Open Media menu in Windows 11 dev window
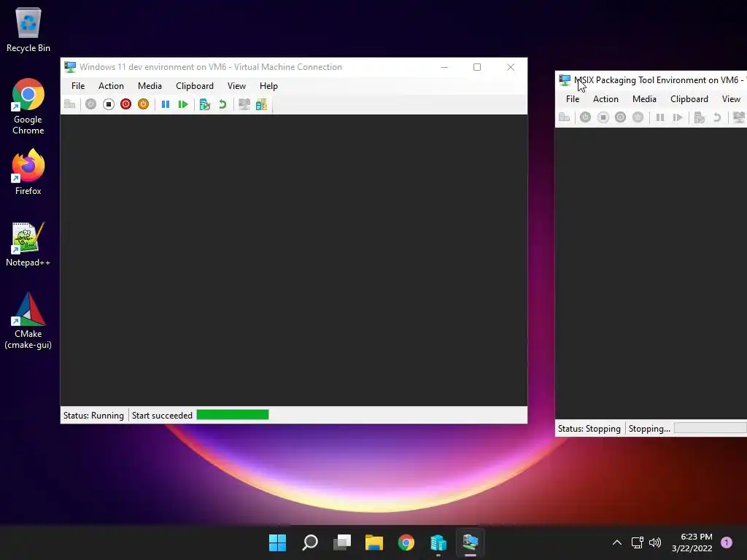This screenshot has height=560, width=747. pyautogui.click(x=150, y=86)
